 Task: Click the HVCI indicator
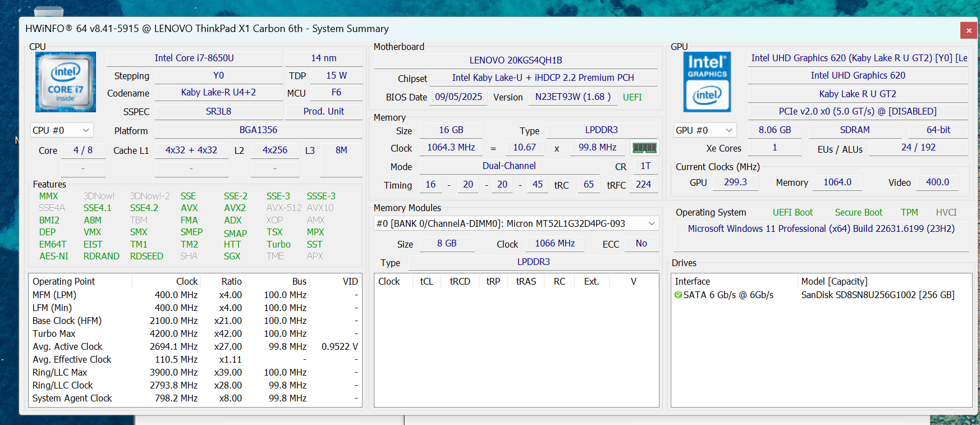click(946, 212)
